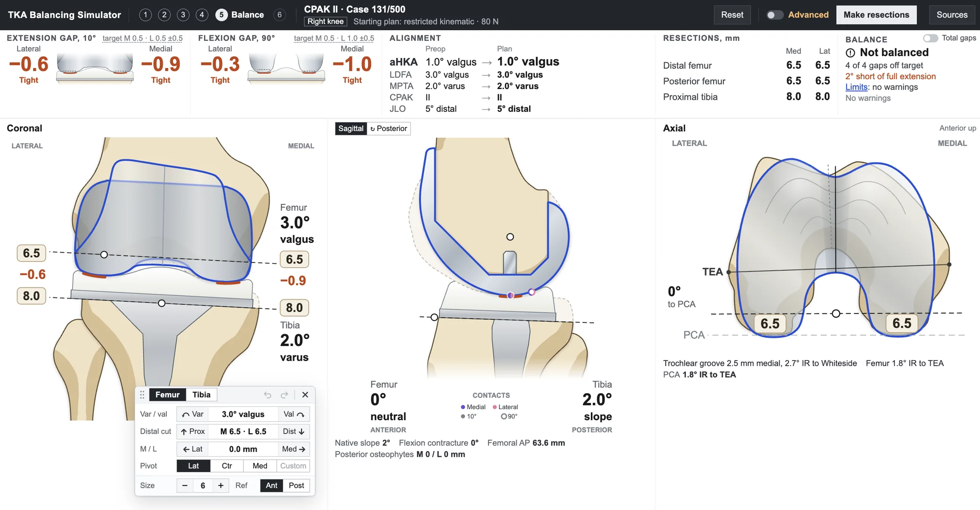Click 'Femoral AP 63.6 mm' text
Image resolution: width=980 pixels, height=510 pixels.
526,443
